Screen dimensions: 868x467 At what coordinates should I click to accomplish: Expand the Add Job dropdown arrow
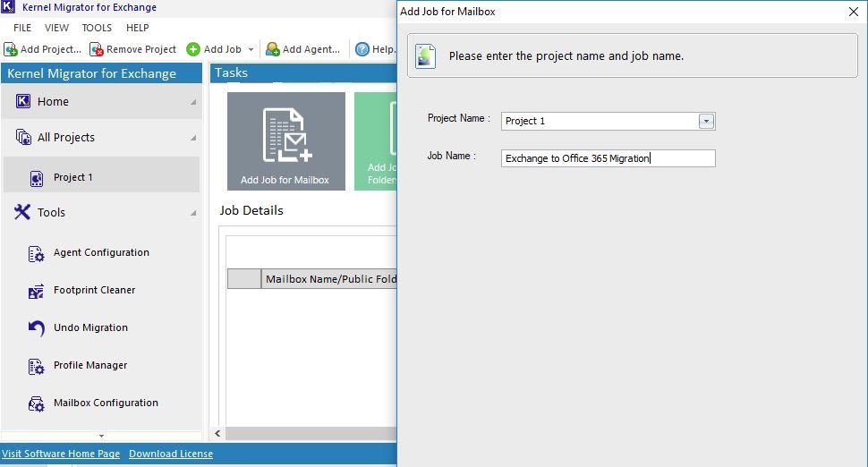251,50
